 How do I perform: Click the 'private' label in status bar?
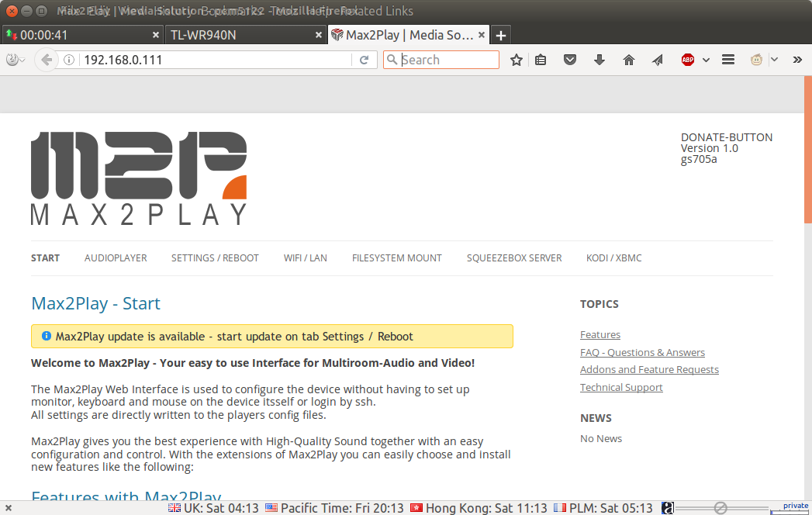(796, 506)
